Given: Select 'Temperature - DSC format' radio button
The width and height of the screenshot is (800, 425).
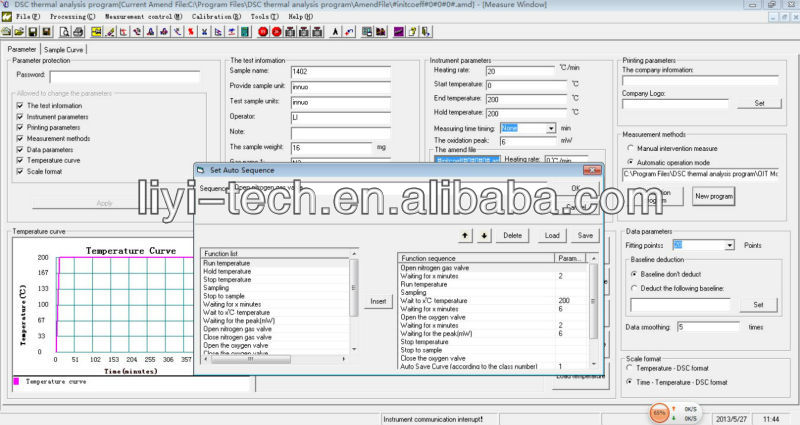Looking at the screenshot, I should [x=629, y=367].
